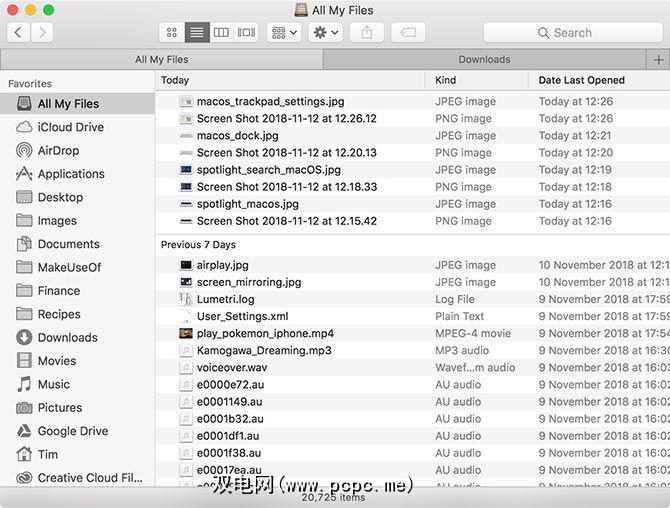Open Google Drive in the sidebar

[72, 431]
